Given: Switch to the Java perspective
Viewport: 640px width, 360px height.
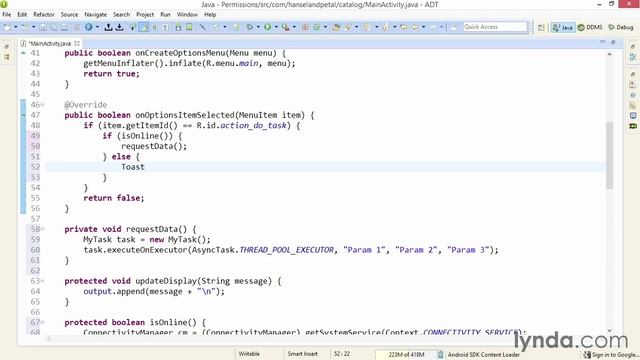Looking at the screenshot, I should (x=563, y=27).
